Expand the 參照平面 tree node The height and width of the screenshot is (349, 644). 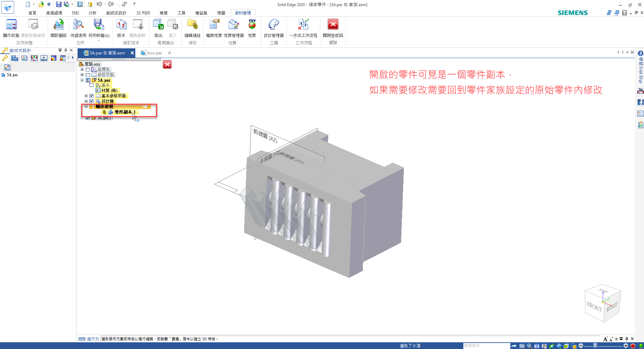point(82,75)
